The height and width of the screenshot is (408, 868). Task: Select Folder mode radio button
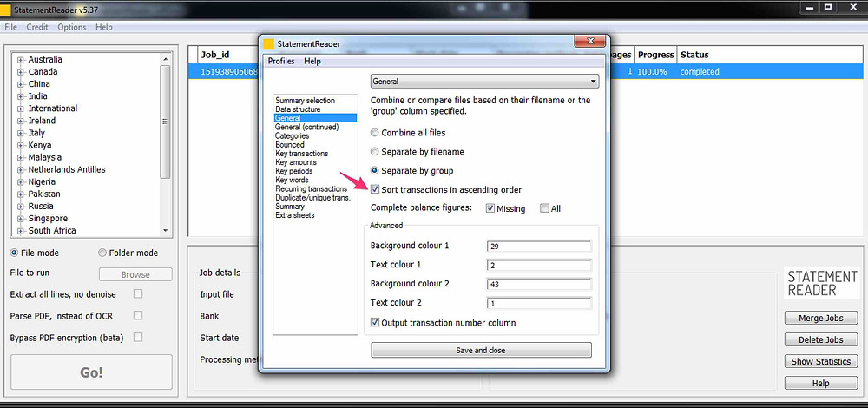(x=102, y=253)
